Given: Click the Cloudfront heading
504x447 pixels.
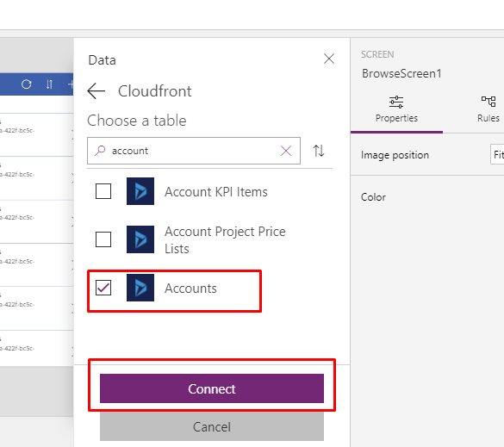Looking at the screenshot, I should 155,91.
